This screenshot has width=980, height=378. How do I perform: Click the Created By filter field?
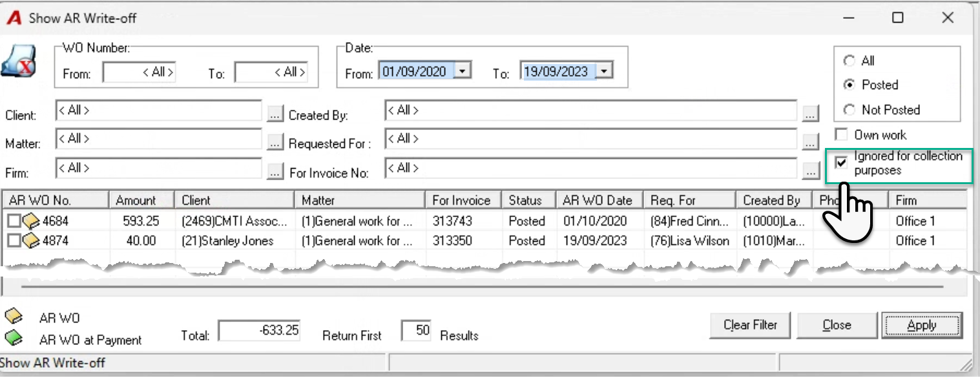[590, 110]
